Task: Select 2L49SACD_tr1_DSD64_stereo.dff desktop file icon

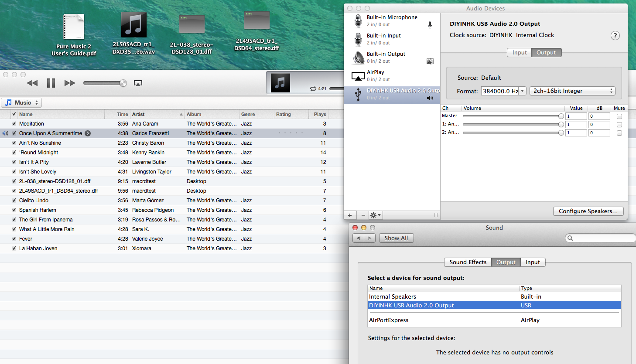Action: click(x=256, y=21)
